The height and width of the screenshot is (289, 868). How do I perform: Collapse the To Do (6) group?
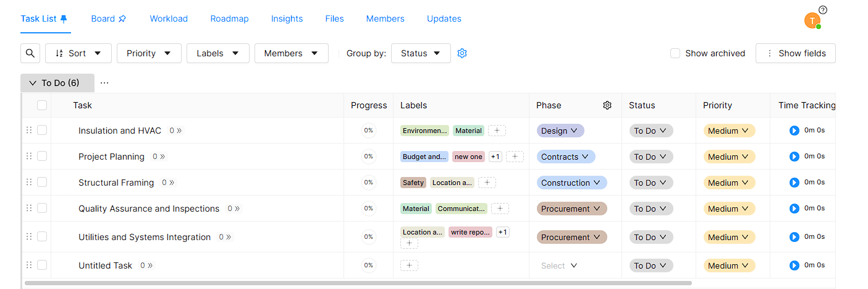tap(33, 83)
